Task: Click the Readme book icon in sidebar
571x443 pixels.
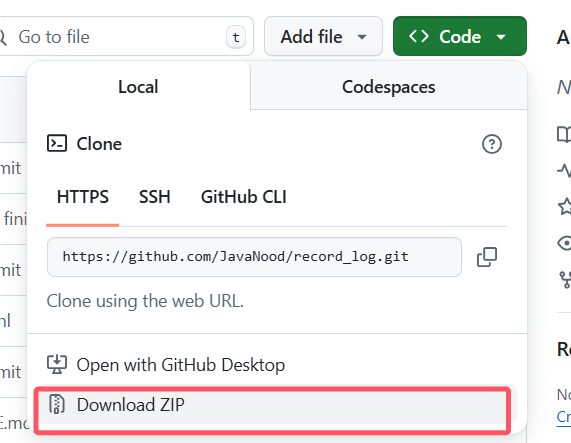Action: tap(564, 134)
